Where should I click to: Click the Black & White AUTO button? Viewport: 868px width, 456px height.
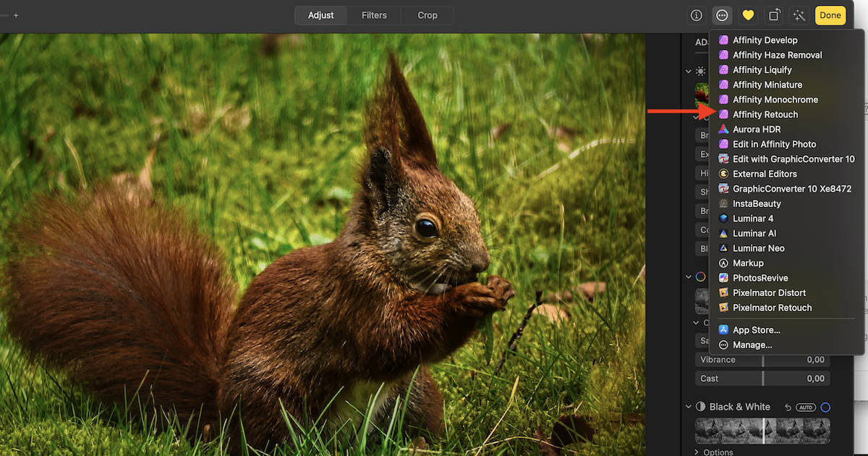[x=806, y=408]
